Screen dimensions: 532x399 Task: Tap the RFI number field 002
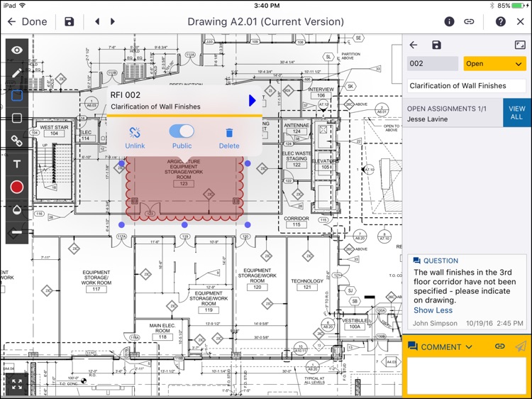(432, 64)
